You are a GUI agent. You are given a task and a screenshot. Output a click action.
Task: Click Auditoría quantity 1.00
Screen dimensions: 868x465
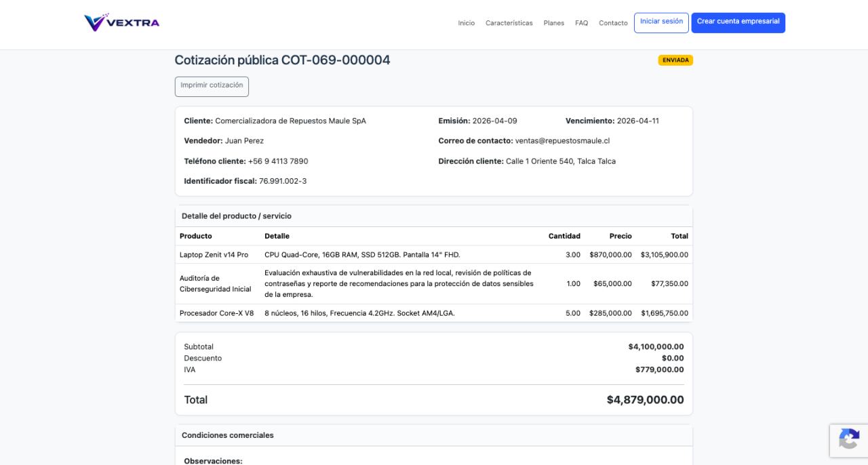[574, 283]
